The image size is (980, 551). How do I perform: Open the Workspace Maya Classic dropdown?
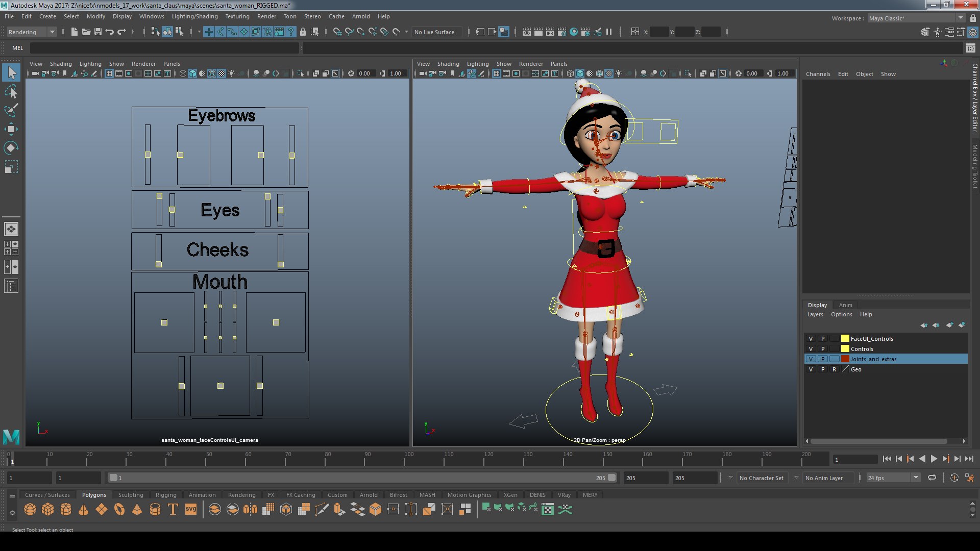click(x=916, y=18)
